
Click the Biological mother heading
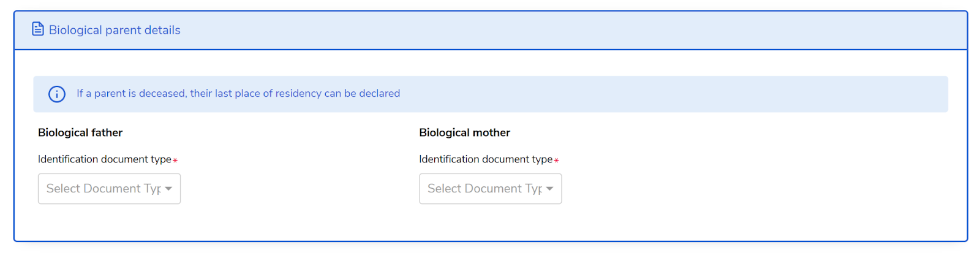click(x=464, y=132)
